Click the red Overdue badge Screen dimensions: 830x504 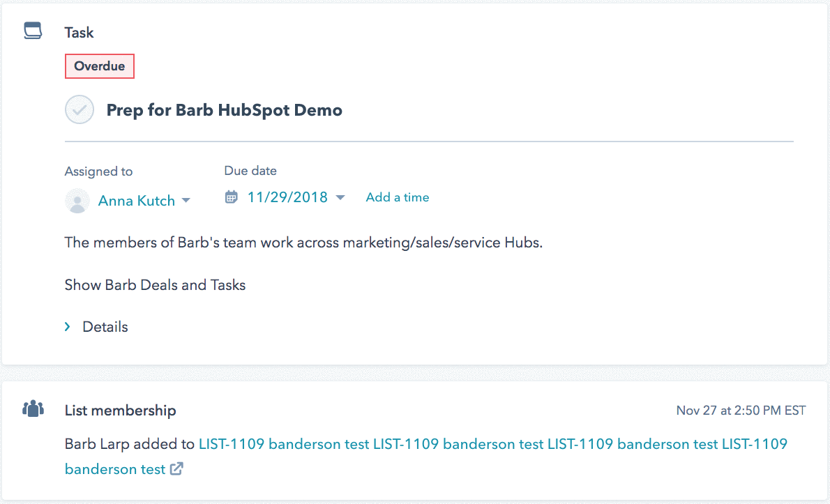99,67
